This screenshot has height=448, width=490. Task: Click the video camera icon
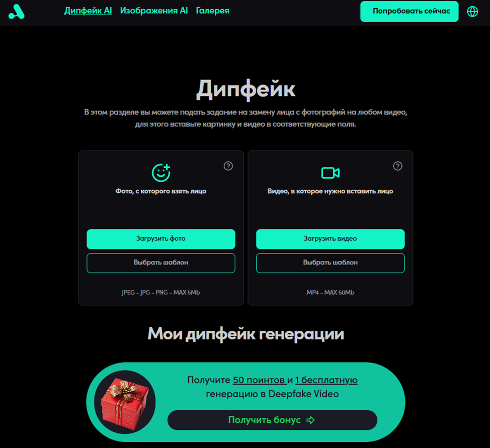tap(331, 173)
